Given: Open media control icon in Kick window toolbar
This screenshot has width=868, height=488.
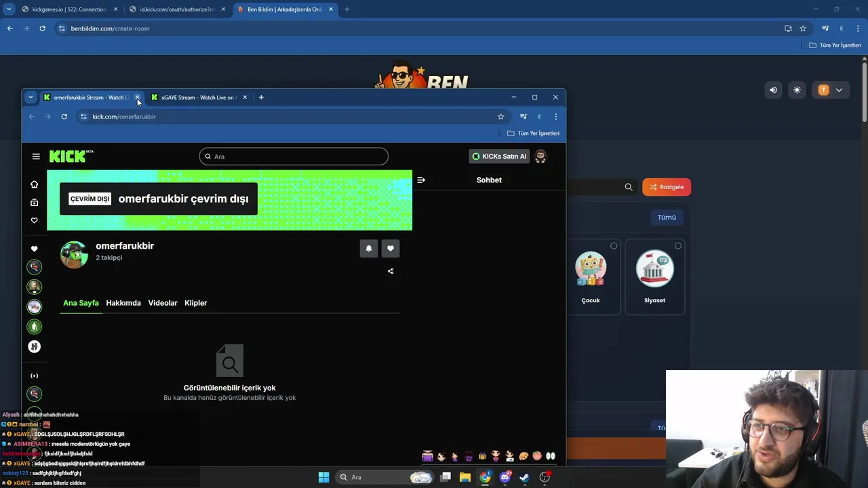Looking at the screenshot, I should [524, 117].
